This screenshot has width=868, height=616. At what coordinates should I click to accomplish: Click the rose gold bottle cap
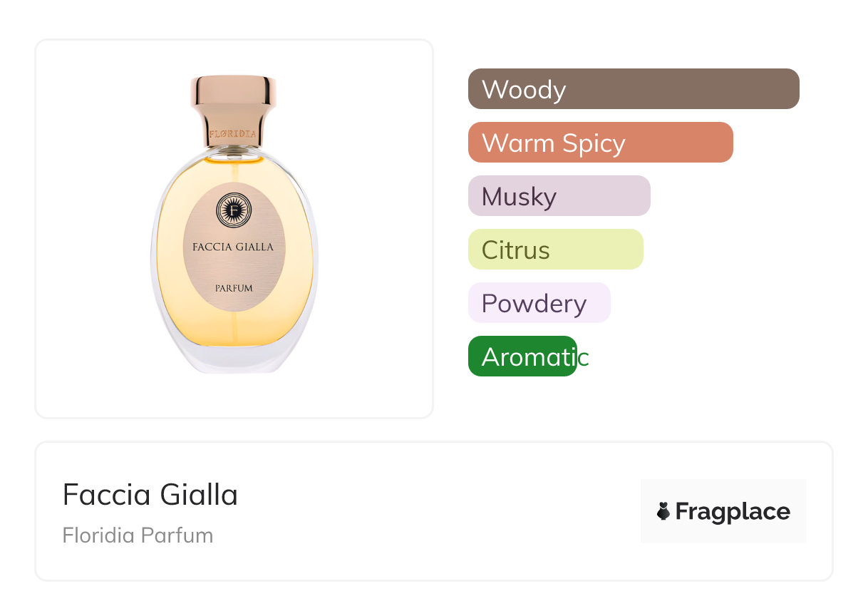[x=233, y=100]
